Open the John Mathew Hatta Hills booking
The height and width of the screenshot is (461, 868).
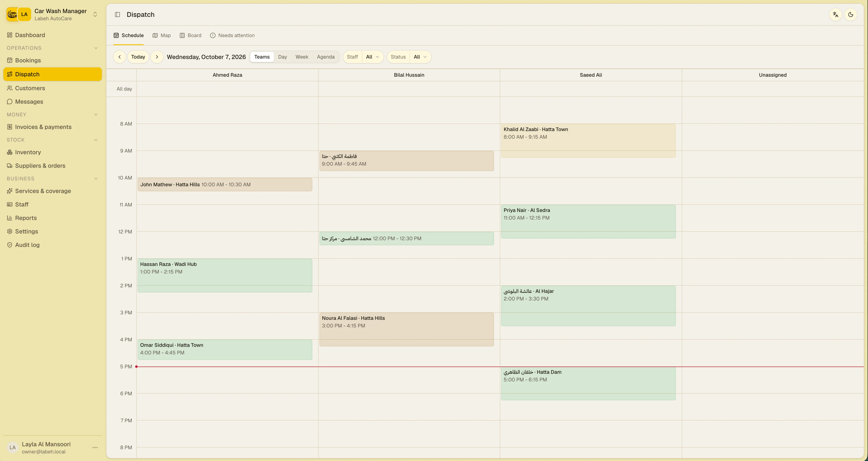(225, 185)
